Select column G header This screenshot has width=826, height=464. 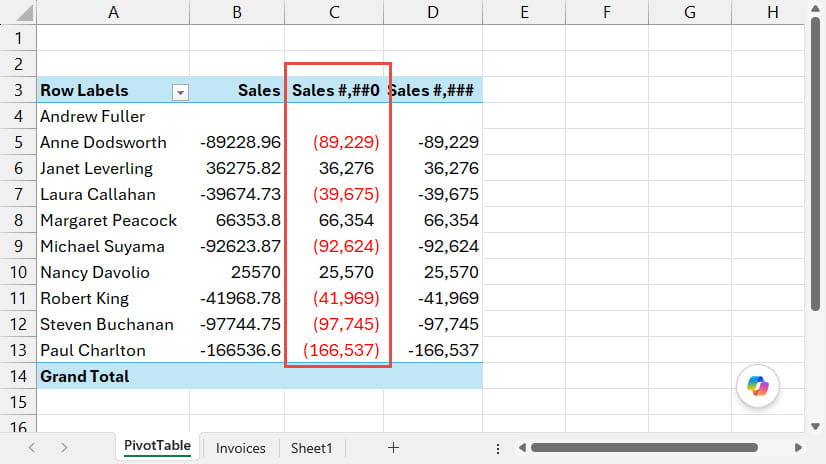(690, 12)
